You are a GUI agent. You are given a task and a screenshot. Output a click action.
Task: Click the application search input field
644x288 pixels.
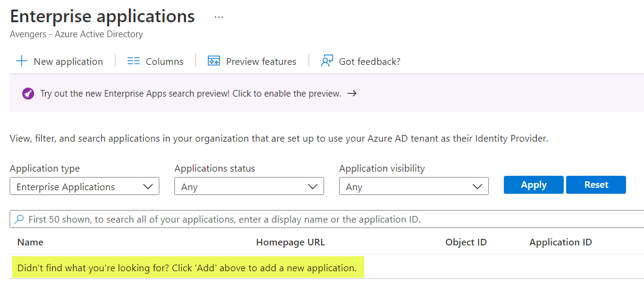tap(327, 219)
